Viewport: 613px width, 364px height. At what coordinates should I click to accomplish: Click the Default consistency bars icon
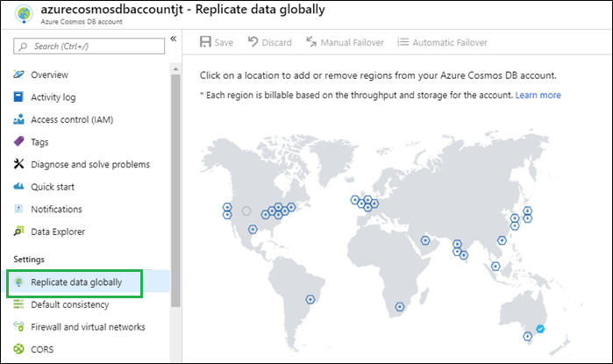18,303
